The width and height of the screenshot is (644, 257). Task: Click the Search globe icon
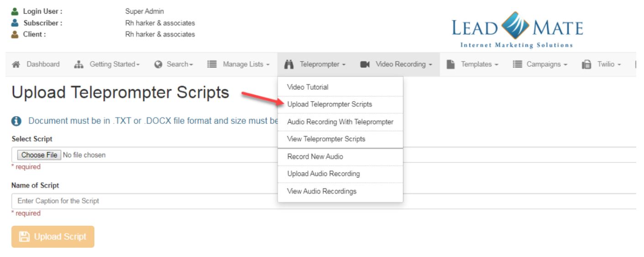(158, 65)
